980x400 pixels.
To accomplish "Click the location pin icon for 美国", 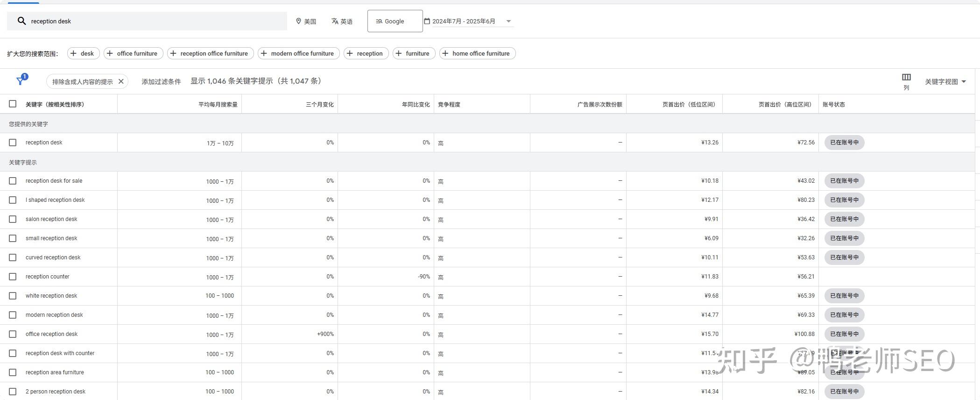I will [x=298, y=21].
